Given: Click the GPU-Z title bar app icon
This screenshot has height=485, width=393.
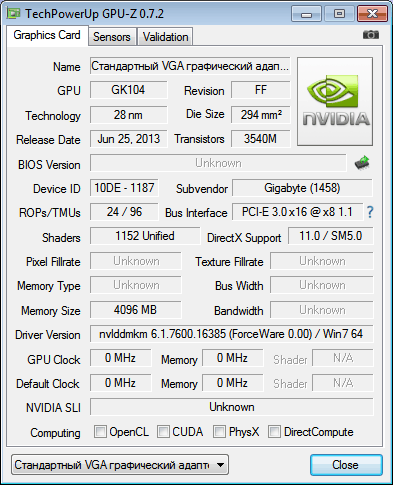Looking at the screenshot, I should pyautogui.click(x=14, y=14).
